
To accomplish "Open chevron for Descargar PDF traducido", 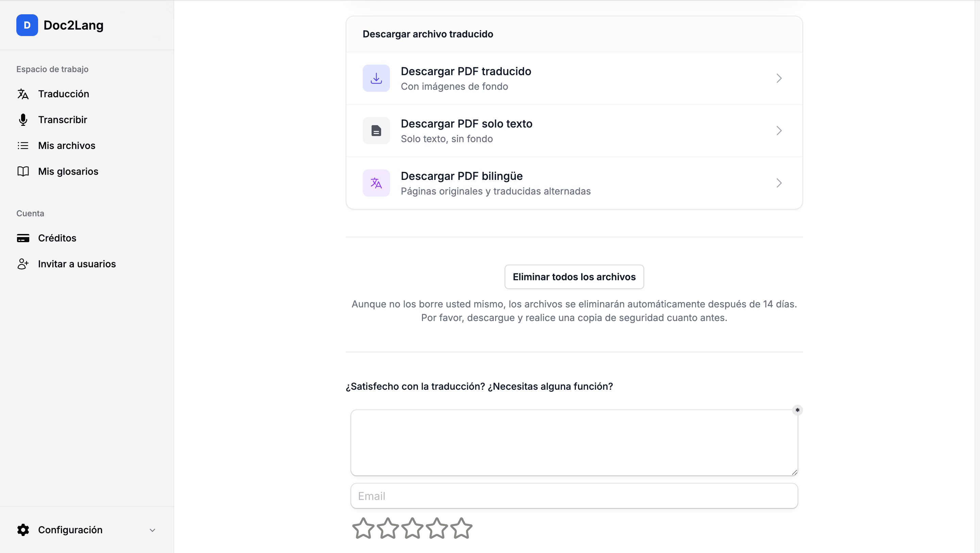I will 779,78.
